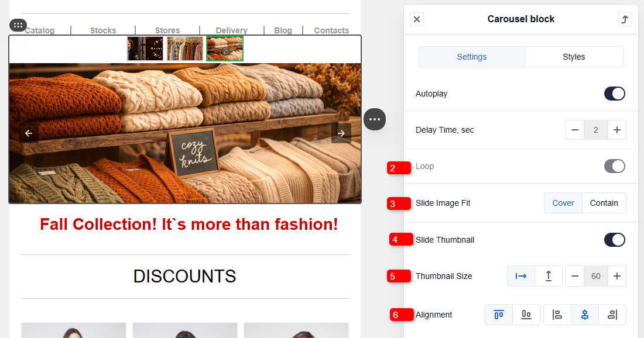
Task: Click the Delay Time value field
Action: 595,130
